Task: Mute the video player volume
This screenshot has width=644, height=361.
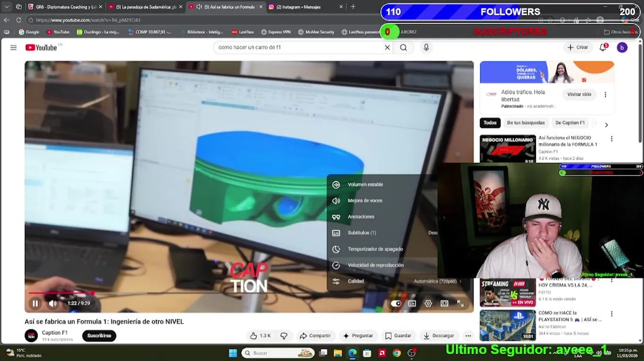Action: pos(53,303)
